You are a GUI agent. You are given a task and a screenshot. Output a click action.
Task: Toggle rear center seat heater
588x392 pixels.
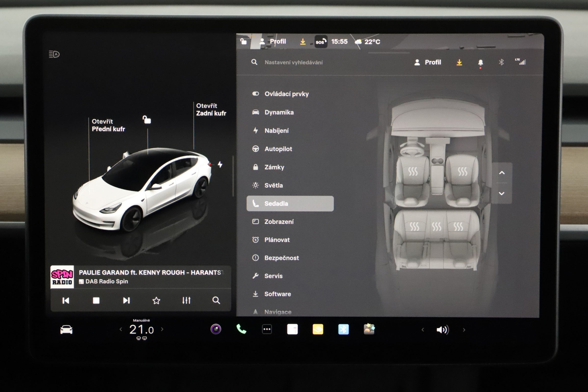(437, 227)
